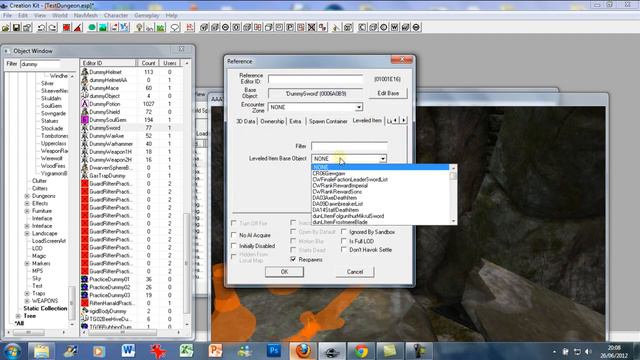
Task: Open Google Chrome from the taskbar
Action: pos(361,351)
